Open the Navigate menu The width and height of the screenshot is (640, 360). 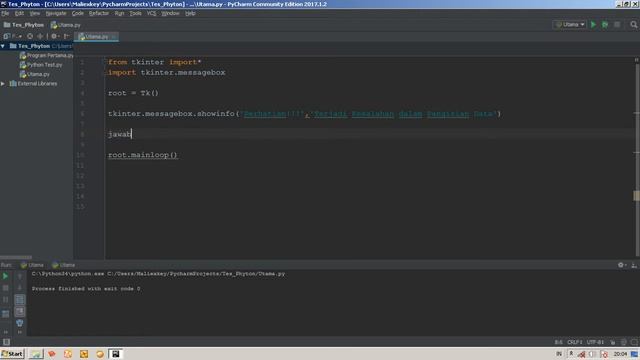tap(56, 13)
